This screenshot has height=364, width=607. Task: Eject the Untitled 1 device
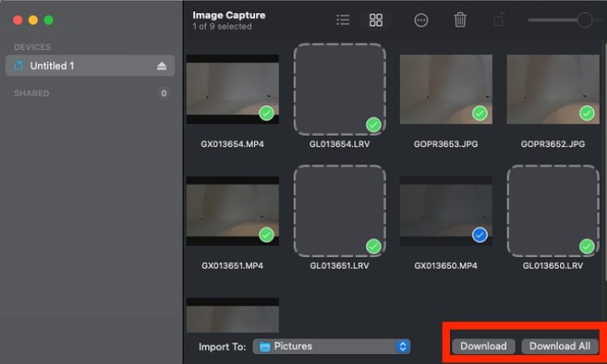pyautogui.click(x=162, y=66)
